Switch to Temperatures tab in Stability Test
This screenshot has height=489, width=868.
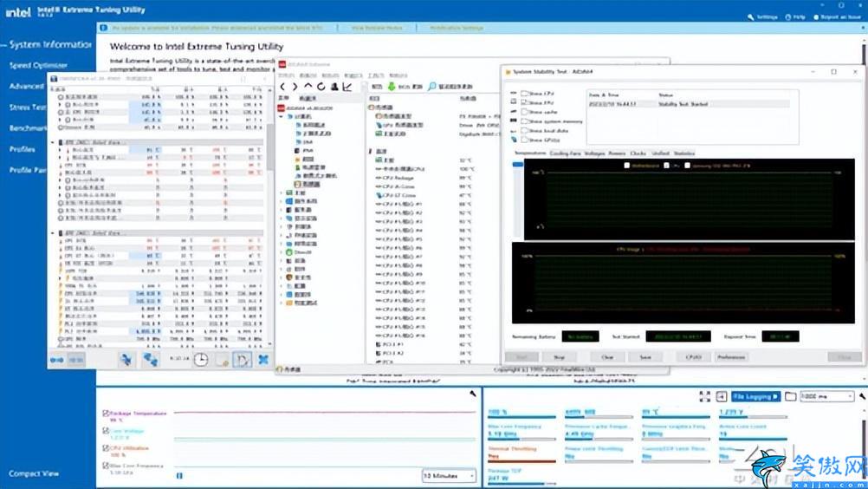[530, 153]
